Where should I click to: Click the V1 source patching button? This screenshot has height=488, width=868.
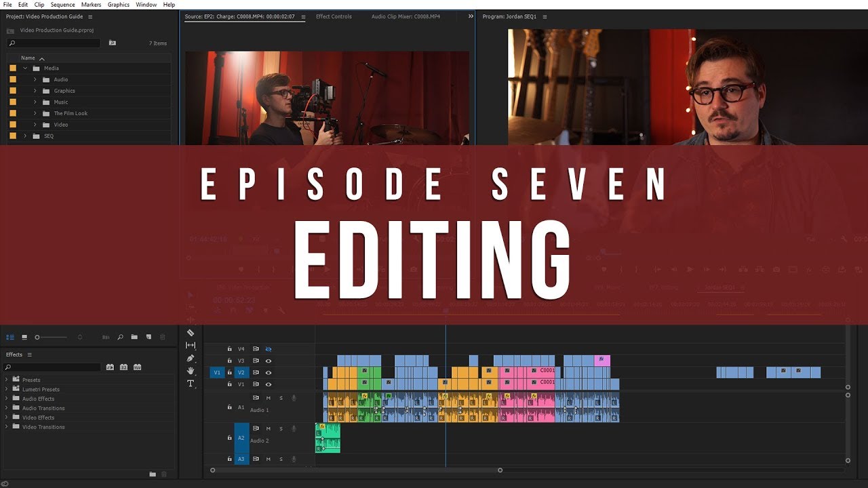pyautogui.click(x=217, y=373)
